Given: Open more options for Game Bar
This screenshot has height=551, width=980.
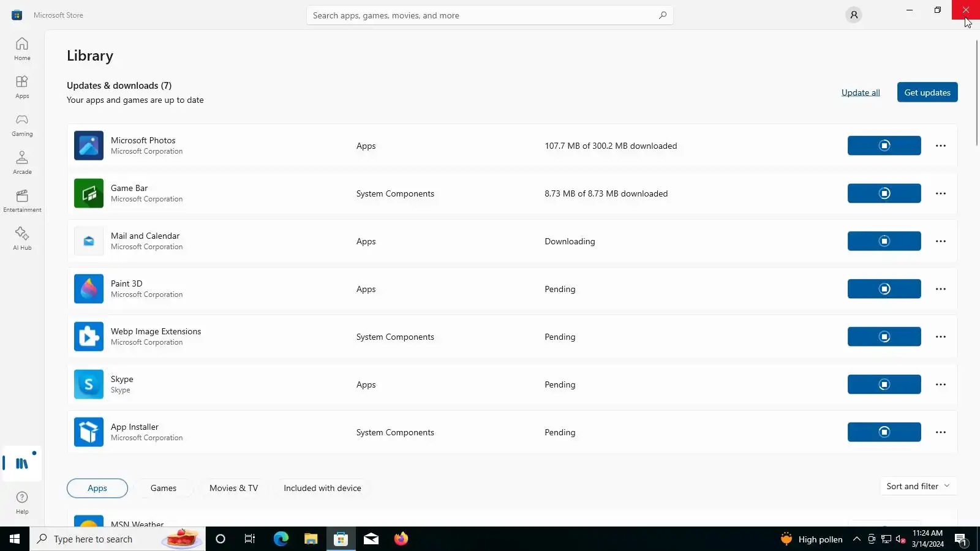Looking at the screenshot, I should 941,193.
